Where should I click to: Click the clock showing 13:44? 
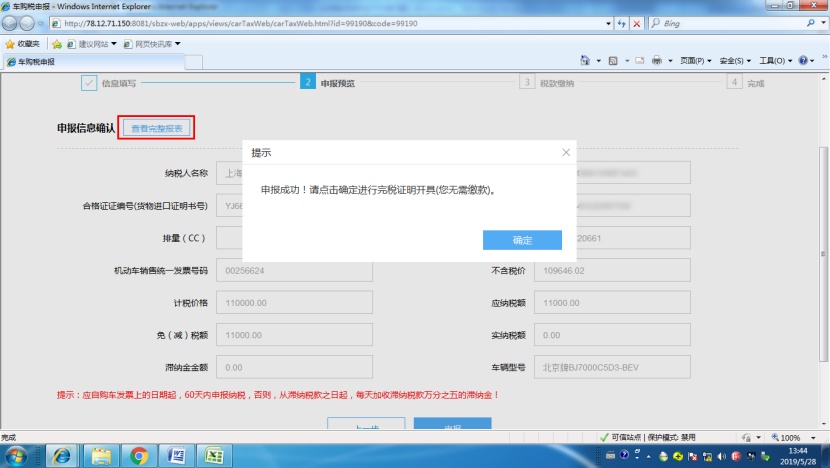798,451
